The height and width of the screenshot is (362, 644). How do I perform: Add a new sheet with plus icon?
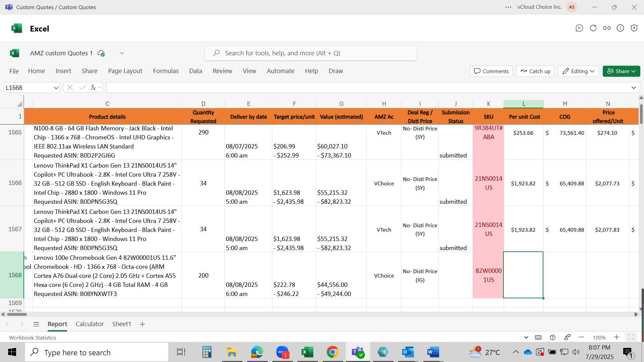click(142, 324)
